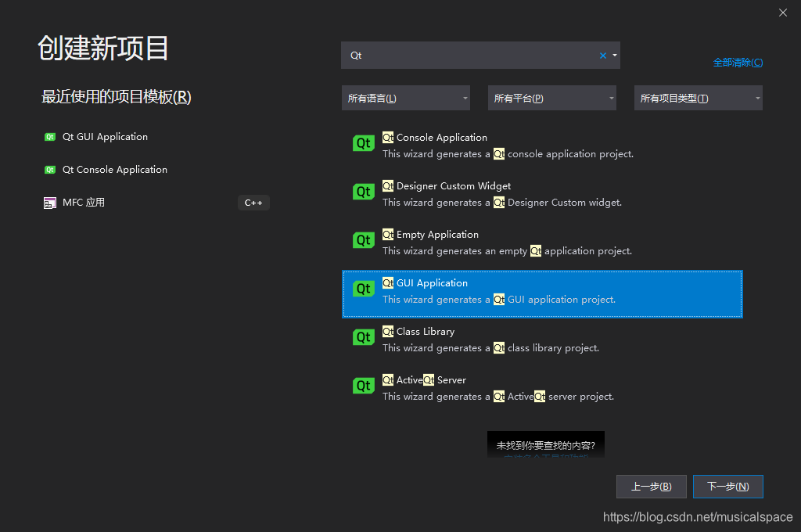Click the Qt Class Library template icon

pos(363,337)
